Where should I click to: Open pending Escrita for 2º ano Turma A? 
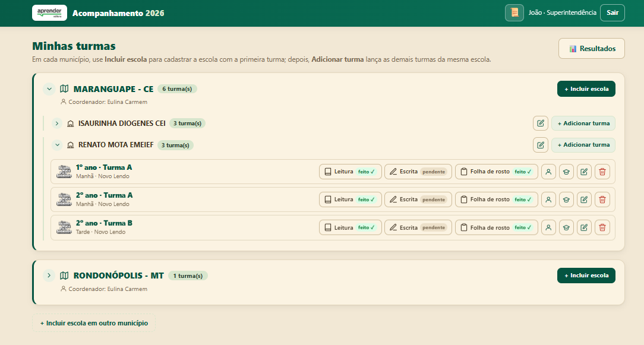coord(418,200)
